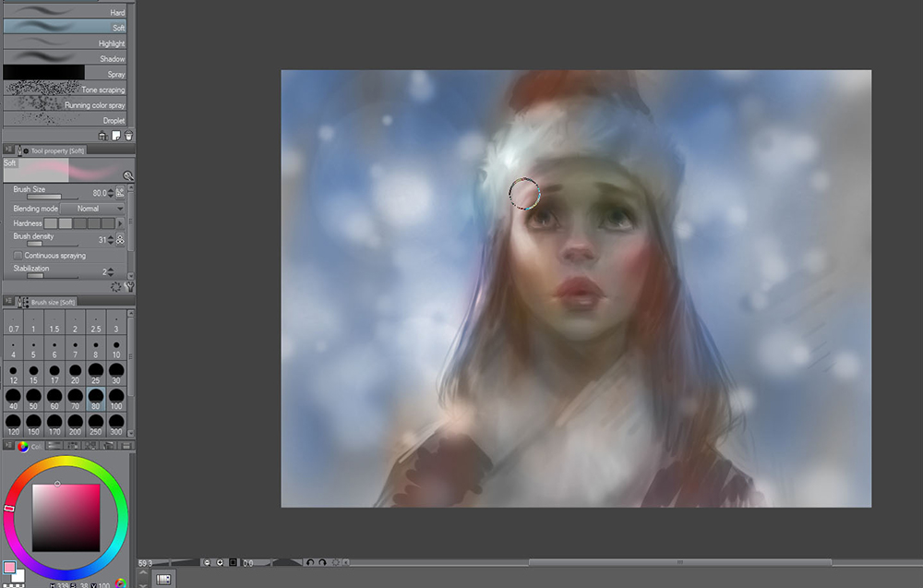Select the Highlight brush sub tool
Image resolution: width=923 pixels, height=588 pixels.
tap(65, 43)
